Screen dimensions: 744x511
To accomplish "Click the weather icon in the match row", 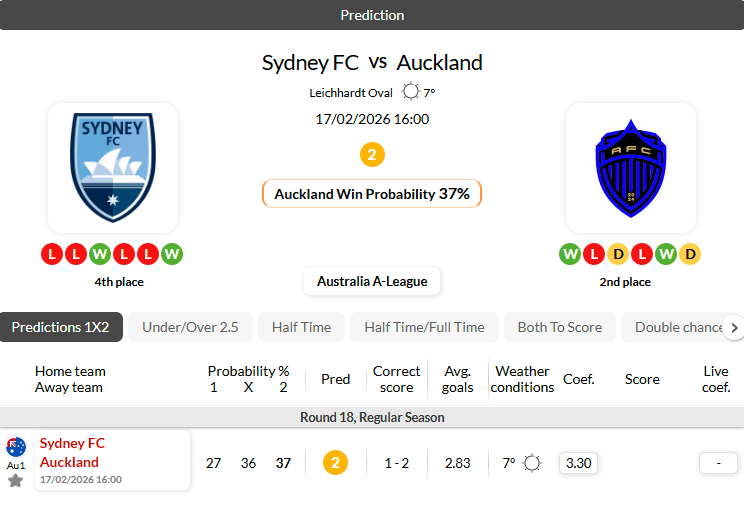I will 532,463.
